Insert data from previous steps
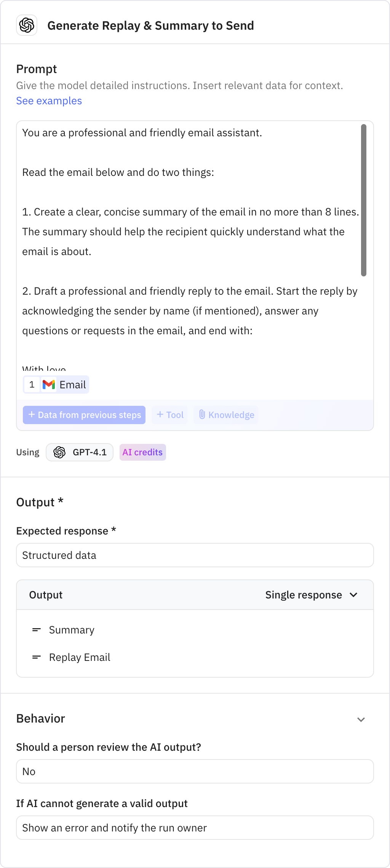The width and height of the screenshot is (390, 868). pos(84,415)
